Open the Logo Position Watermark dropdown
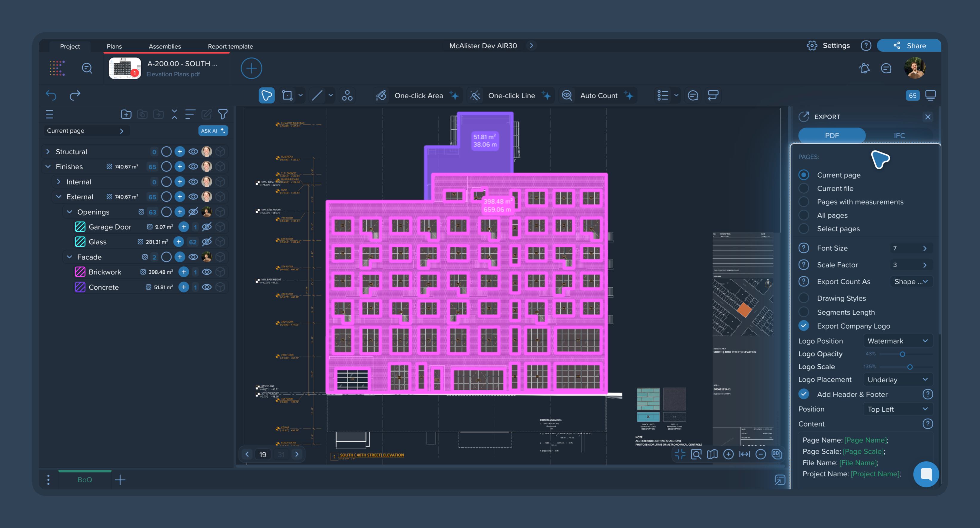This screenshot has width=980, height=528. tap(897, 341)
